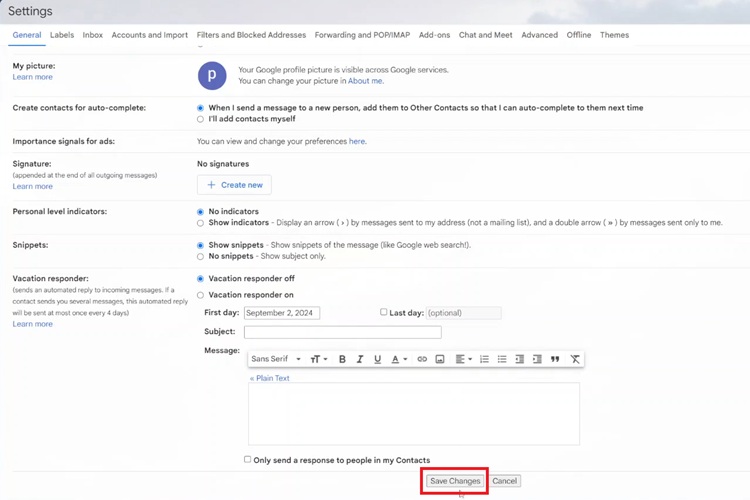Click the indent less icon
Viewport: 750px width, 500px height.
tap(519, 359)
